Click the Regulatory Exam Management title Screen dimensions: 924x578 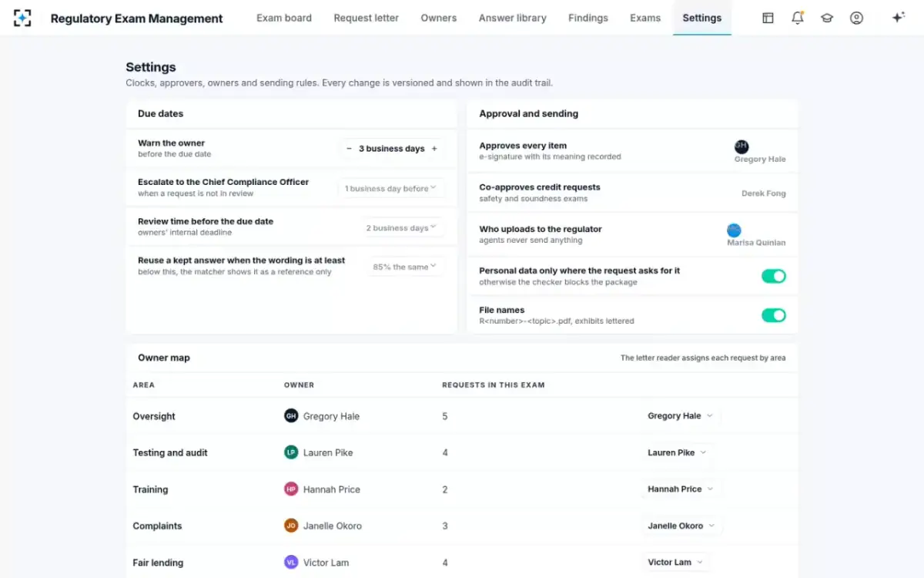click(137, 18)
